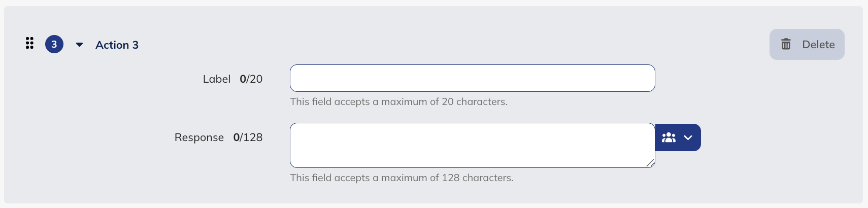Collapse Action 3 with the caret arrow
Viewport: 868px width, 208px height.
click(79, 45)
